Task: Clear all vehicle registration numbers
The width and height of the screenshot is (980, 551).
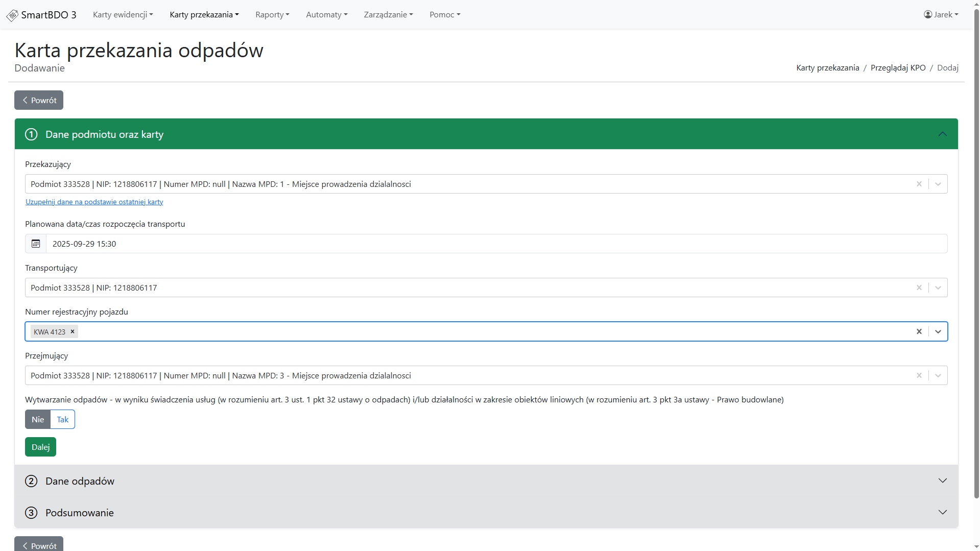Action: (919, 331)
